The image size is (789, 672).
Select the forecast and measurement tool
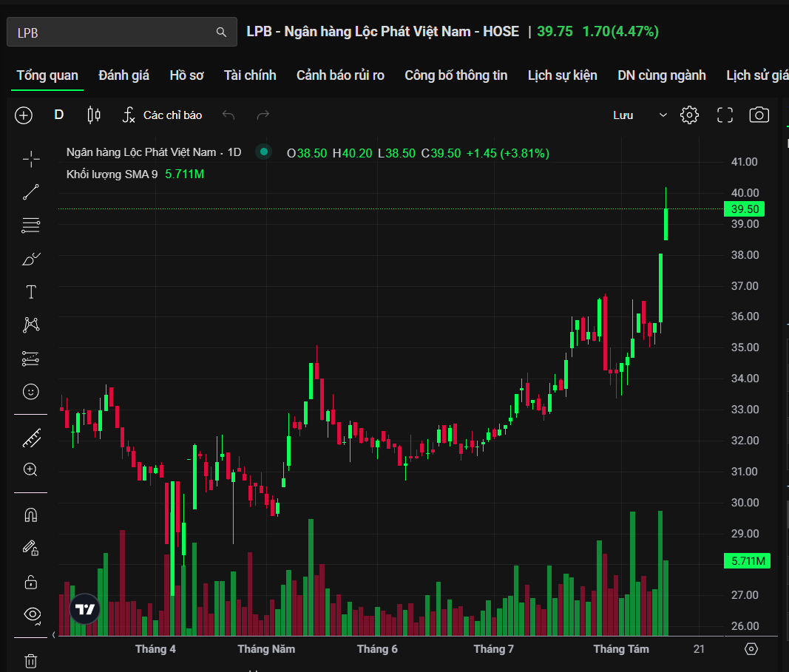[31, 358]
